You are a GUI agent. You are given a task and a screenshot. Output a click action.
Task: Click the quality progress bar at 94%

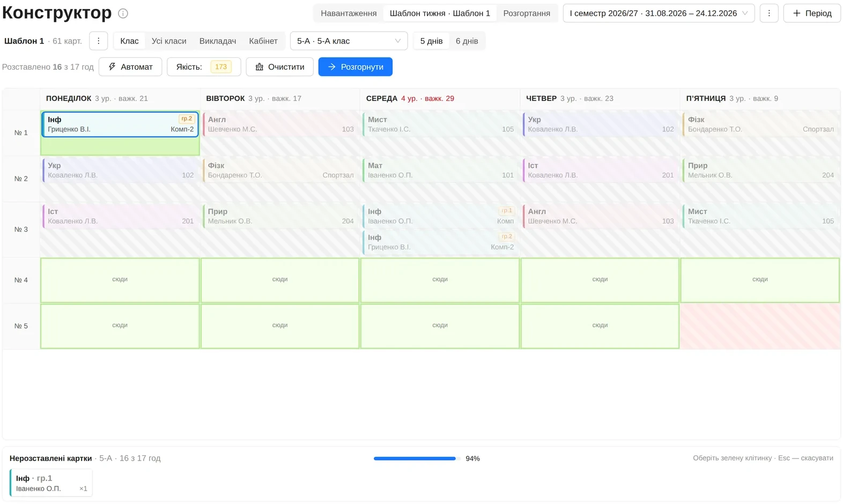417,458
